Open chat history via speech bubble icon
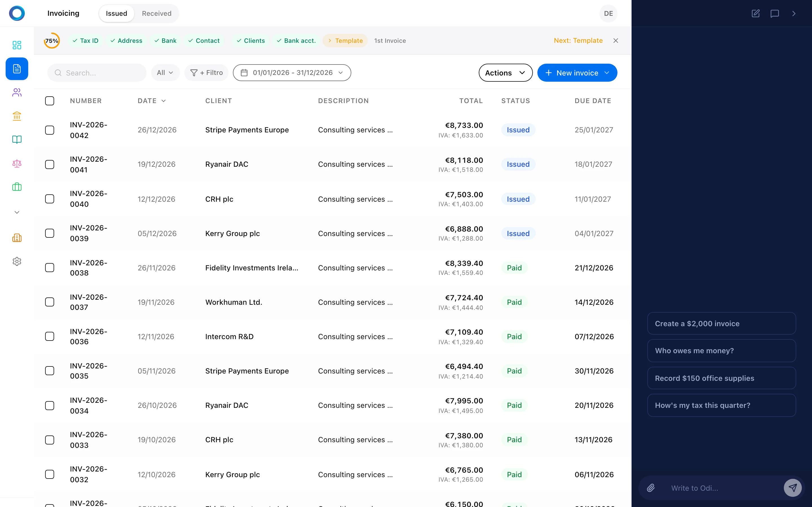Viewport: 812px width, 507px height. (x=775, y=14)
